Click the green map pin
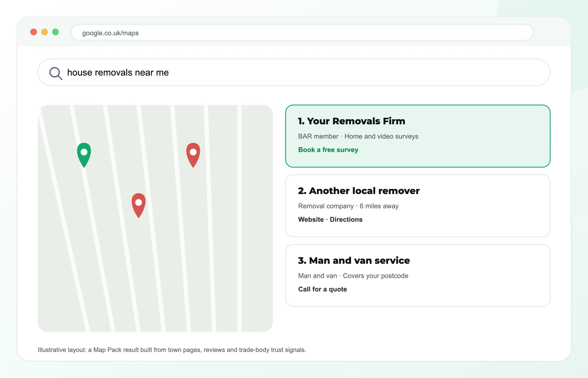Screen dimensions: 588x378 tap(84, 155)
